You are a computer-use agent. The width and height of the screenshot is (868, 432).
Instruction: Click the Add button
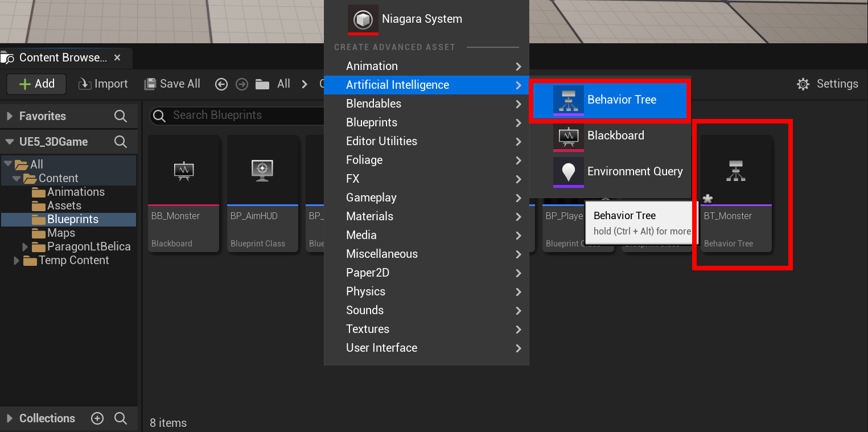(x=36, y=84)
